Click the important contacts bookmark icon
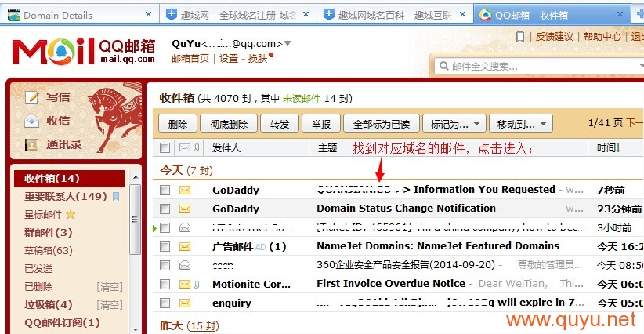Image resolution: width=644 pixels, height=334 pixels. [x=116, y=196]
